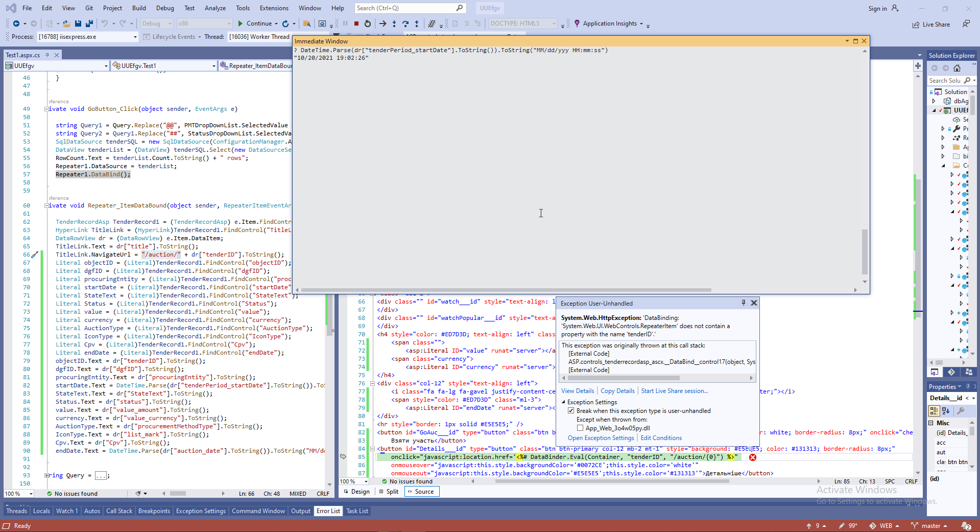
Task: Open the Debug menu
Action: coord(165,8)
